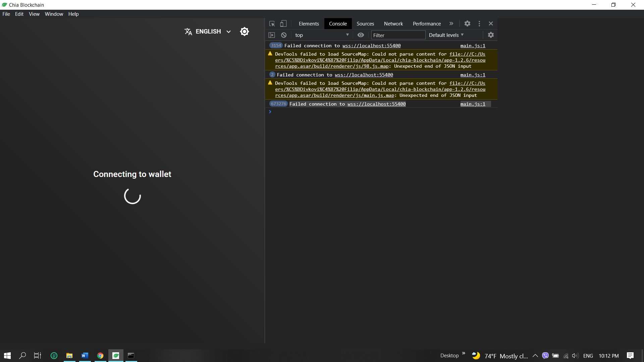Open Chrome from the taskbar
Screen dimensions: 644x362
coord(100,356)
